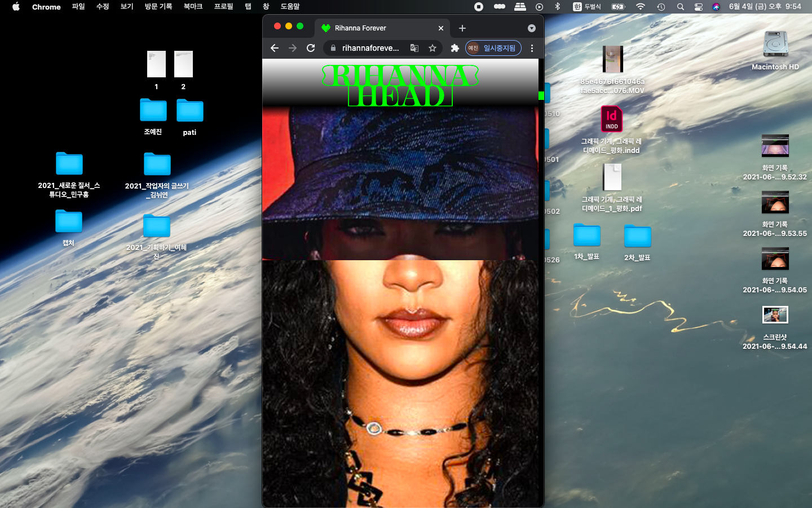Open the 창 menu
Viewport: 812px width, 508px height.
[x=266, y=7]
